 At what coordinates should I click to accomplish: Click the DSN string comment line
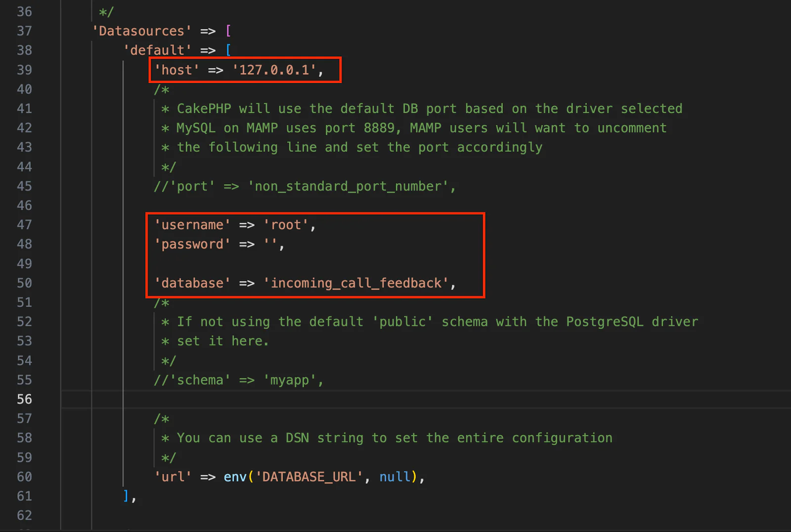(x=387, y=438)
